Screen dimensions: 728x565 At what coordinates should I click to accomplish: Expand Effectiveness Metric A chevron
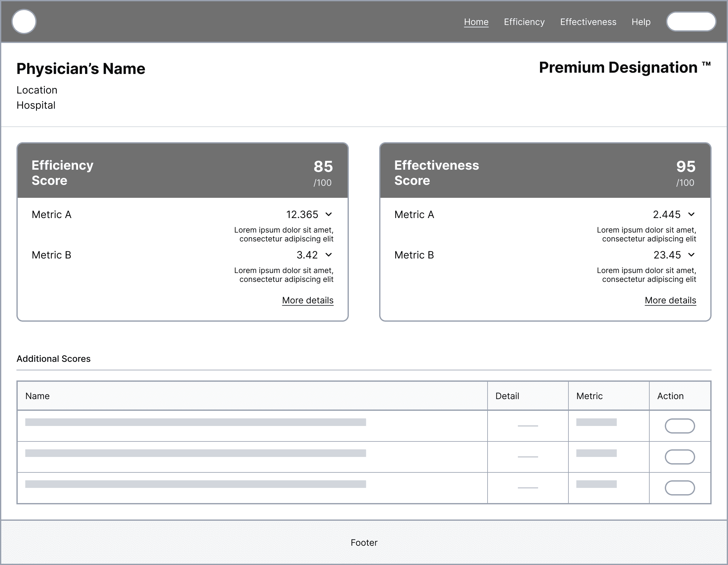coord(691,214)
